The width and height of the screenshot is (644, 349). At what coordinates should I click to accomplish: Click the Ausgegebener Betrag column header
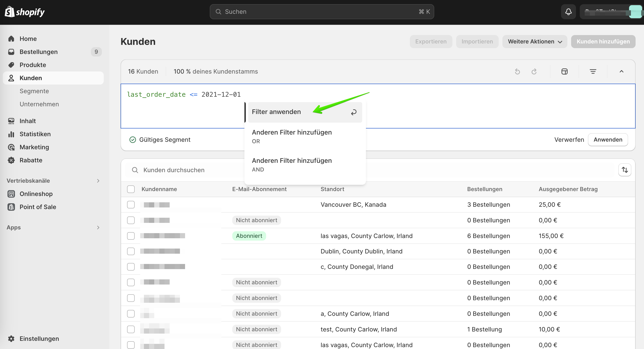(568, 189)
